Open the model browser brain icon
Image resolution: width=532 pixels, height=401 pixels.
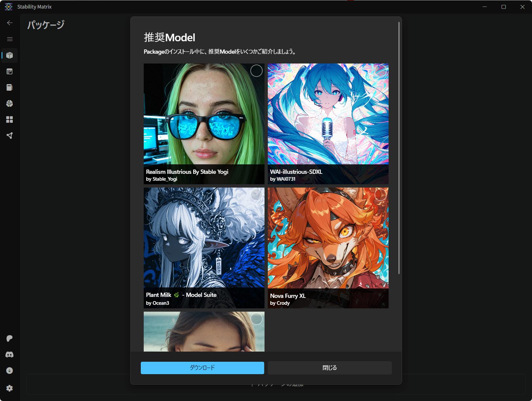[9, 103]
